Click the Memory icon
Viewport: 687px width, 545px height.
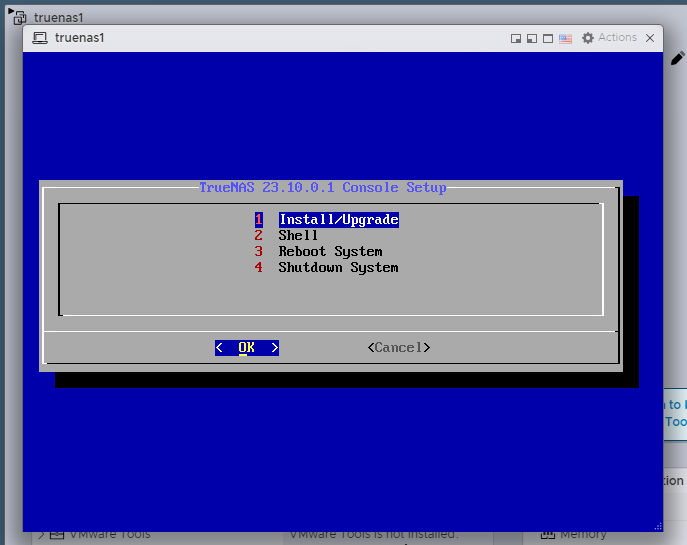(547, 535)
